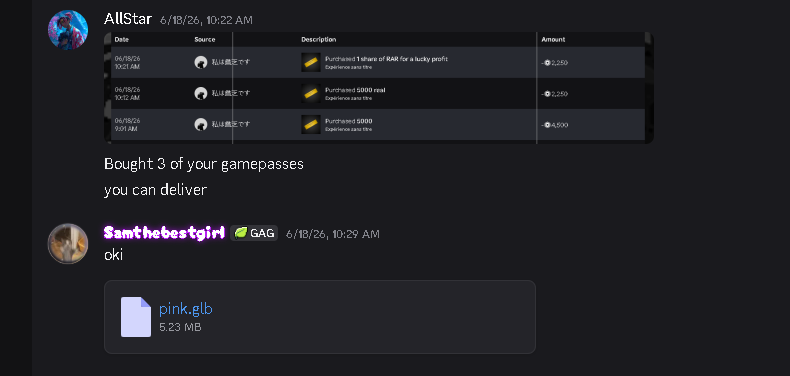Select the "you can deliver" message
The height and width of the screenshot is (376, 790).
(x=156, y=190)
